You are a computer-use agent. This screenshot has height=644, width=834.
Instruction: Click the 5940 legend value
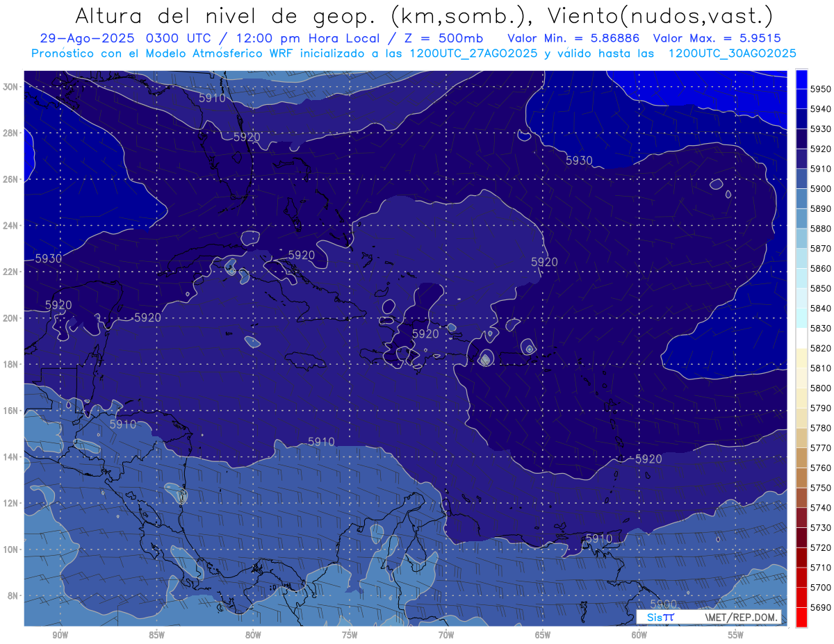[821, 109]
